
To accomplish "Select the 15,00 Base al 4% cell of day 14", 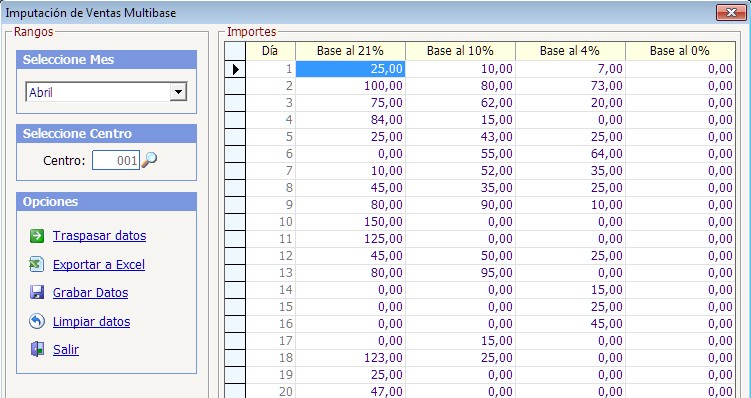I will pos(570,290).
